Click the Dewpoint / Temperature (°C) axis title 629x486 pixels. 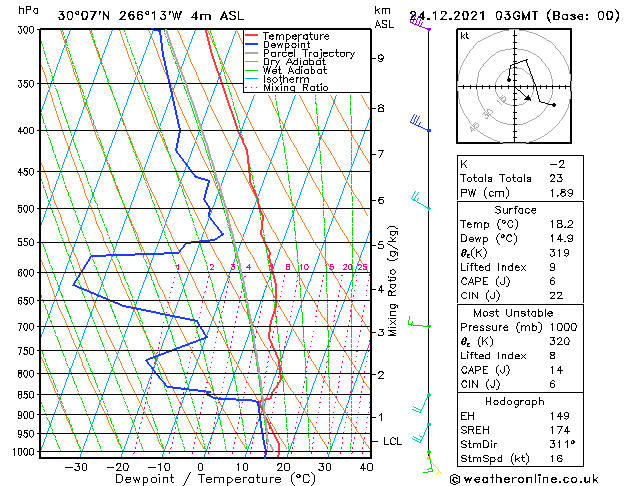215,479
